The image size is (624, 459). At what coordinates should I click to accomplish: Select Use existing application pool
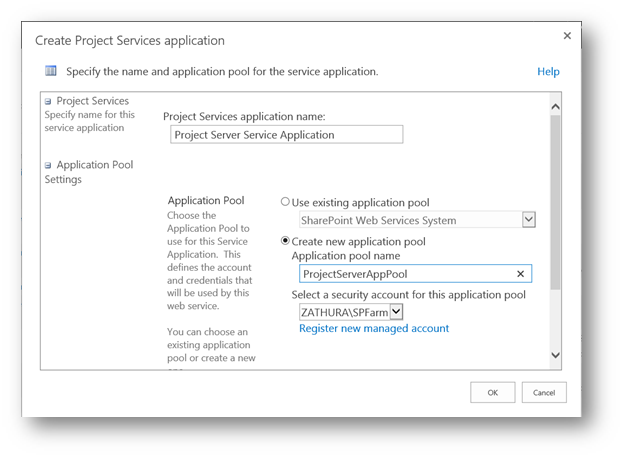[x=285, y=202]
